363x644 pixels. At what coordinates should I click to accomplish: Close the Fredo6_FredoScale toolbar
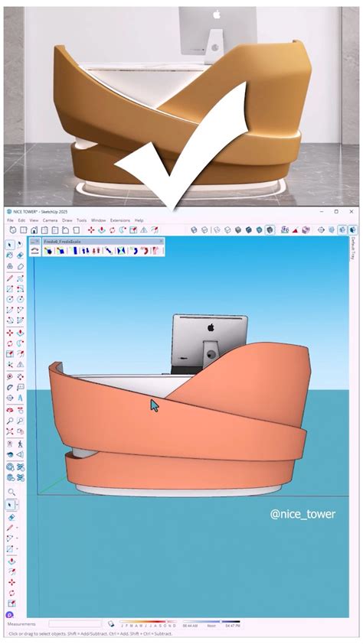[x=161, y=242]
